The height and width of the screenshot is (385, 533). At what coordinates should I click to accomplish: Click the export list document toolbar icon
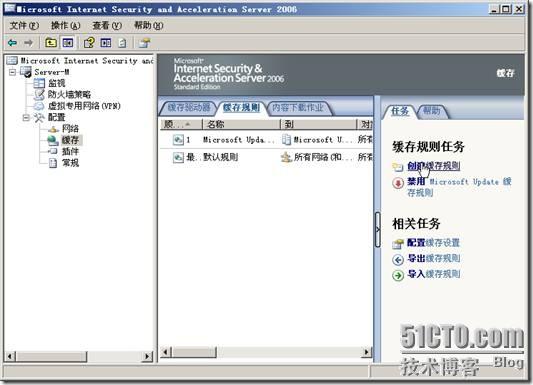pos(122,43)
